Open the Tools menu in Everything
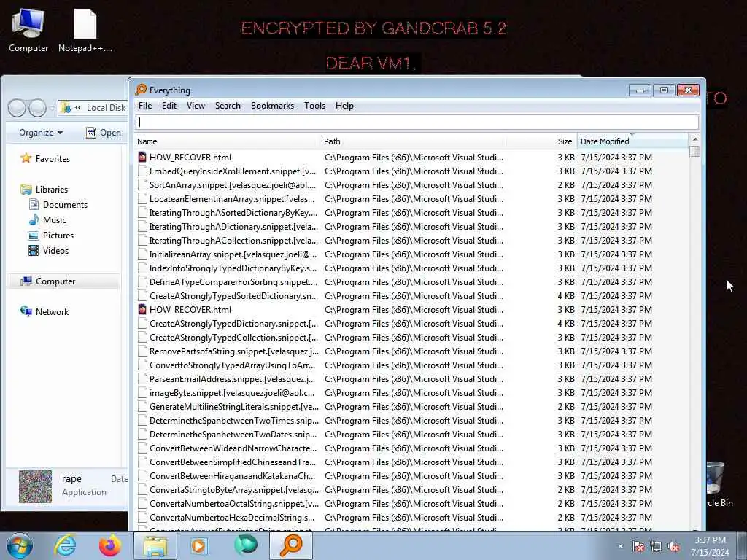The image size is (747, 560). coord(314,106)
